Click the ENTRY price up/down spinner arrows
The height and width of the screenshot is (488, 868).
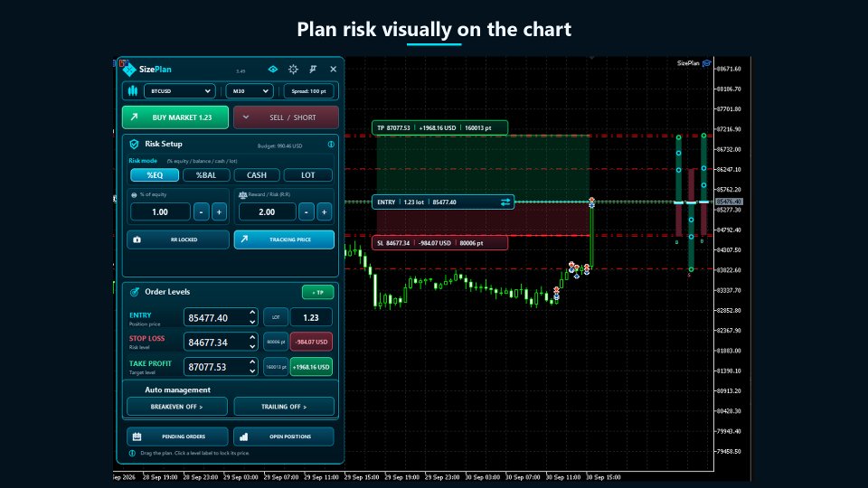click(252, 317)
